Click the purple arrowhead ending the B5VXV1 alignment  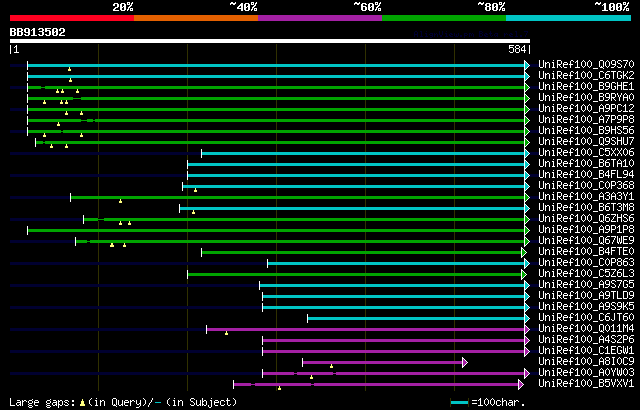click(x=521, y=384)
